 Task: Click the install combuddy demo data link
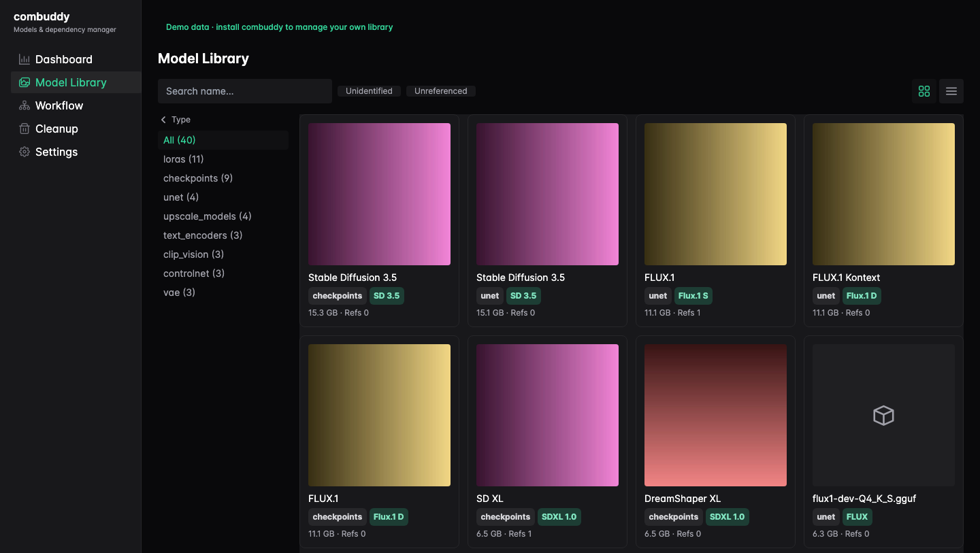[280, 27]
